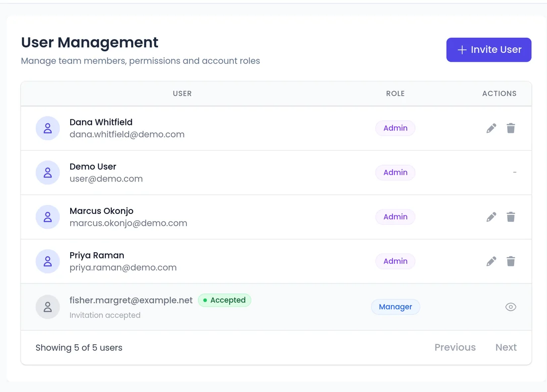View fisher.margret invitation via the eye icon
The width and height of the screenshot is (547, 392).
tap(511, 307)
